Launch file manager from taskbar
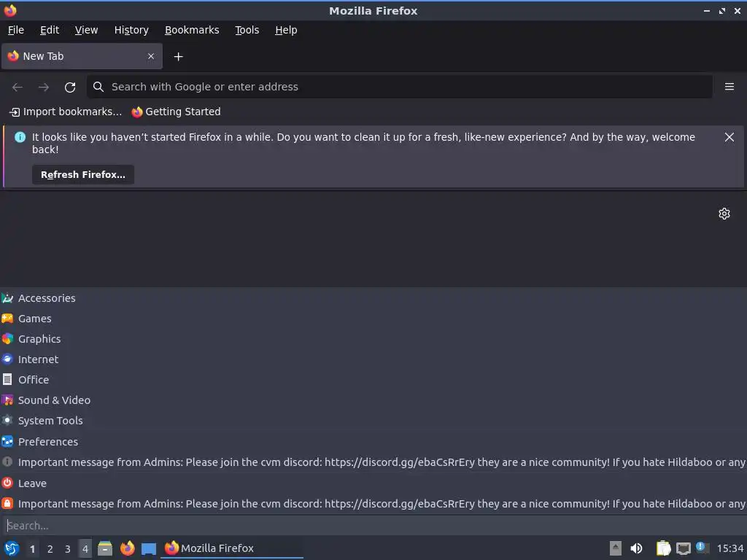This screenshot has width=747, height=560. 105,548
